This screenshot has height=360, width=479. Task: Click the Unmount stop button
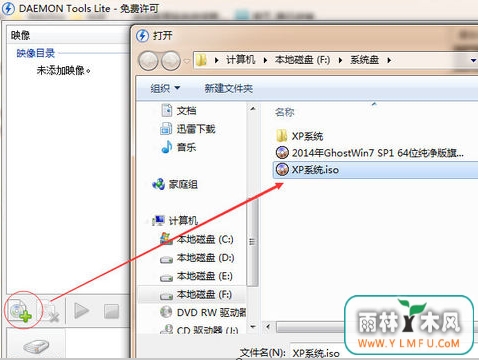[111, 311]
